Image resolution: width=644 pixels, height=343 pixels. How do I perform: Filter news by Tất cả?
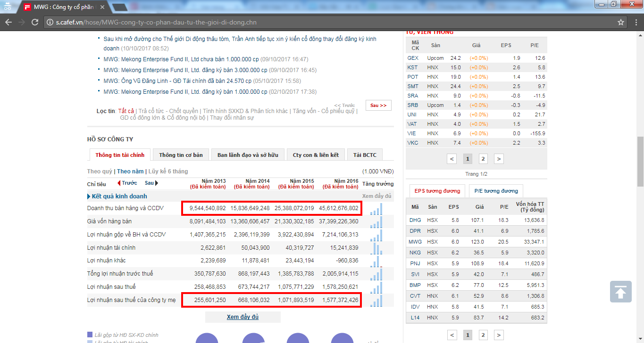coord(126,111)
